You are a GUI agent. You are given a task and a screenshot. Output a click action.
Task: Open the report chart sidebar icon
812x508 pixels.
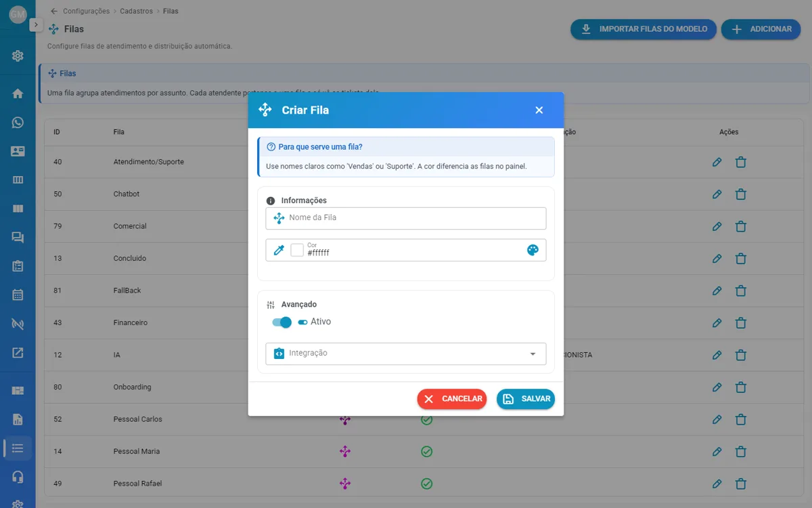point(18,419)
